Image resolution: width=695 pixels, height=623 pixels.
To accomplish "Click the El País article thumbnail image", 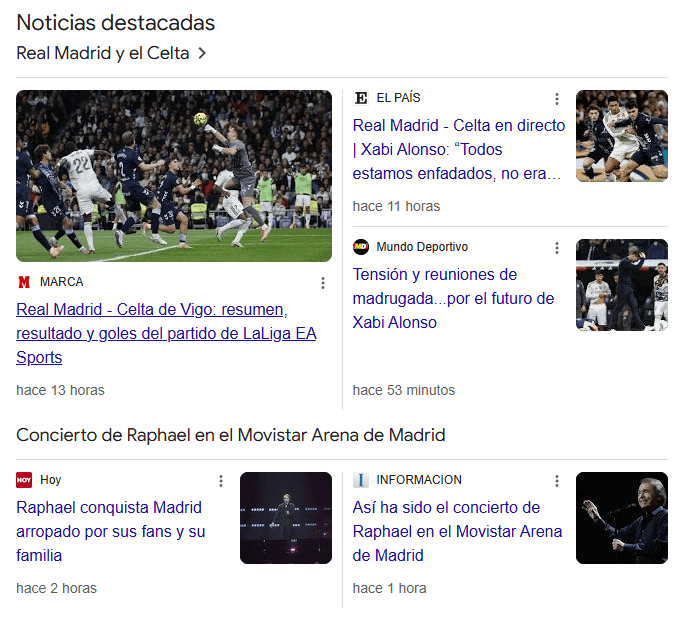I will [621, 136].
